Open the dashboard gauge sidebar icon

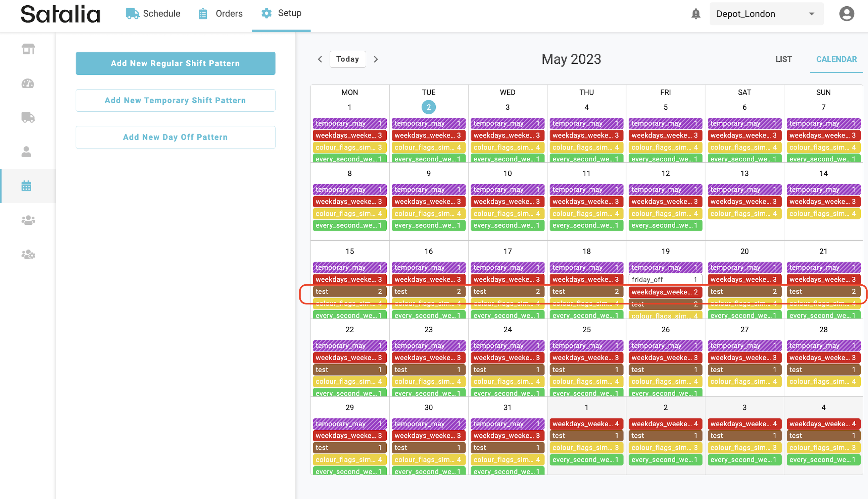point(28,83)
